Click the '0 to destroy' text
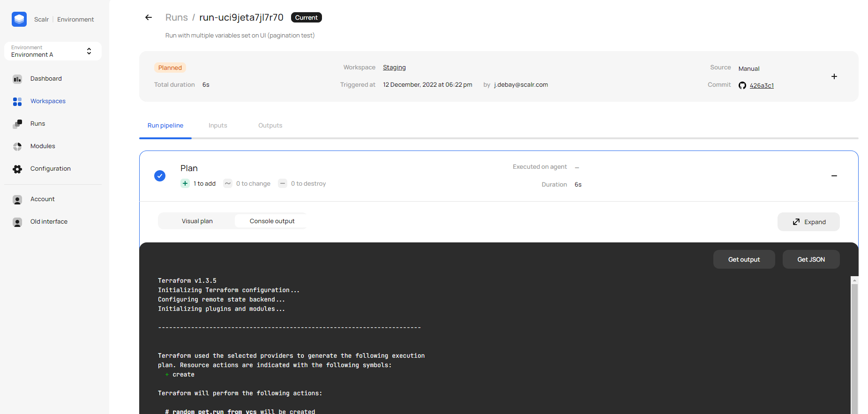This screenshot has height=414, width=868. pyautogui.click(x=308, y=183)
